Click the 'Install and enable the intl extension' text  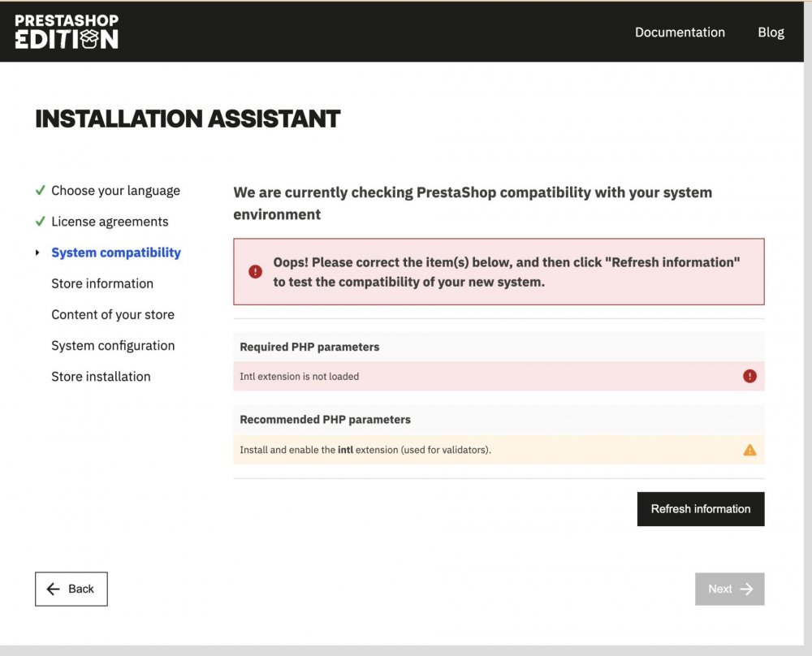(x=365, y=450)
